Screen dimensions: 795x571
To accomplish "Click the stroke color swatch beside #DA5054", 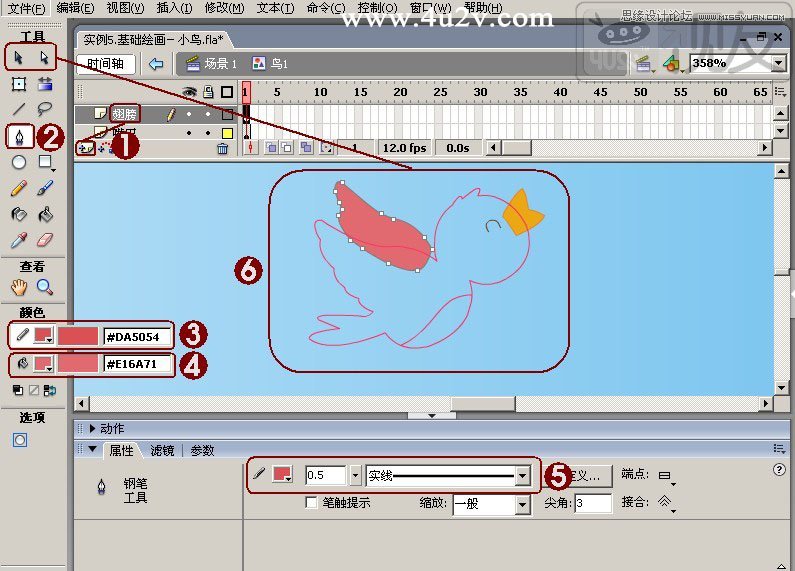I will click(43, 335).
